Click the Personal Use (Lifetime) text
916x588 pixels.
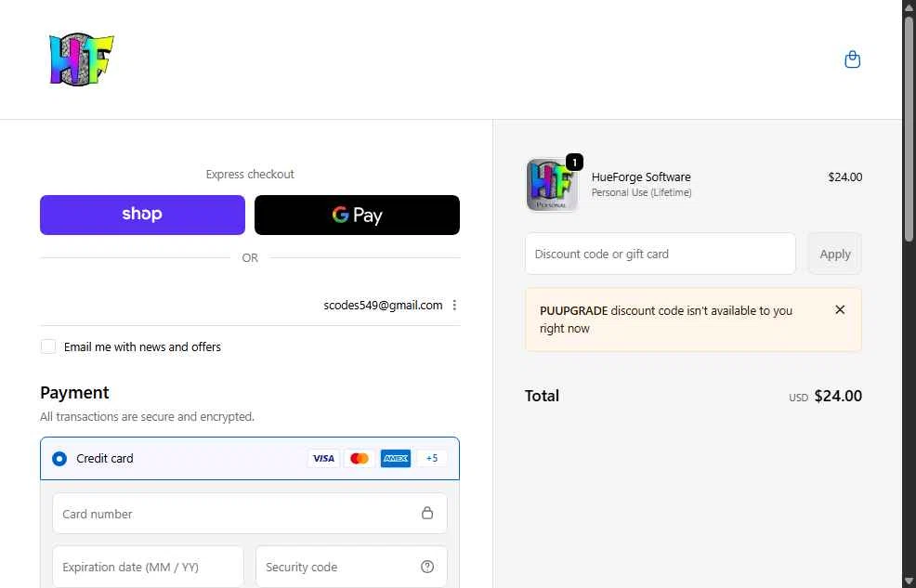coord(641,192)
